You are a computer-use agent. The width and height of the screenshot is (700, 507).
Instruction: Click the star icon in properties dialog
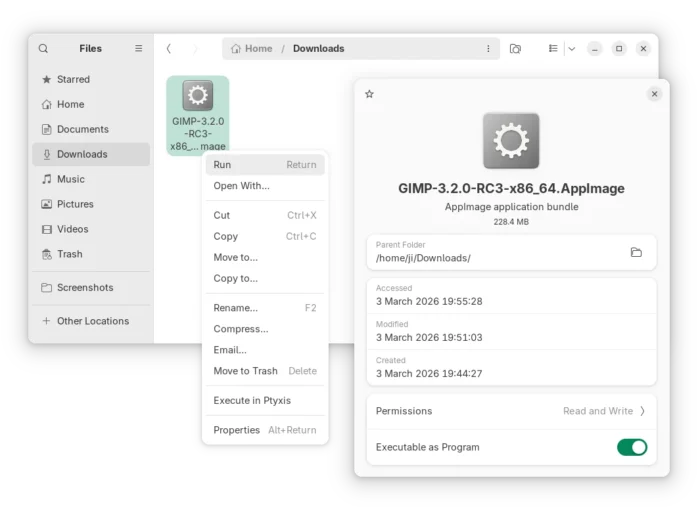369,94
